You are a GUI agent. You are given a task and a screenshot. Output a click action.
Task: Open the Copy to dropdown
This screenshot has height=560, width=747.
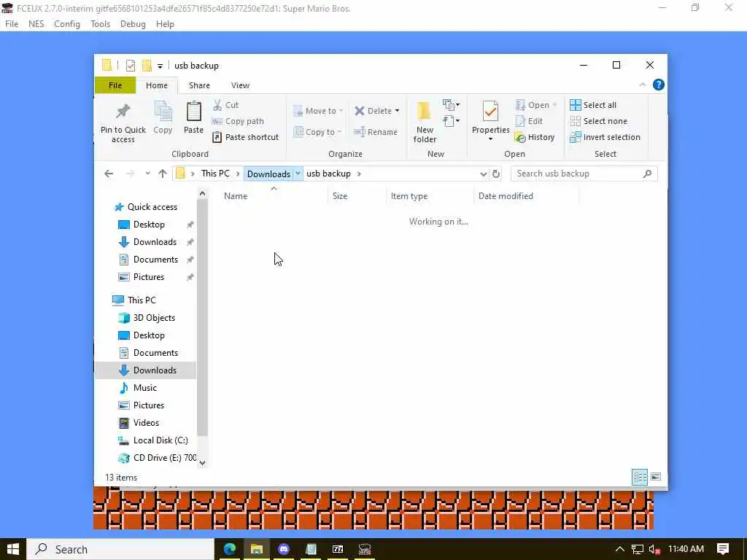pos(318,132)
